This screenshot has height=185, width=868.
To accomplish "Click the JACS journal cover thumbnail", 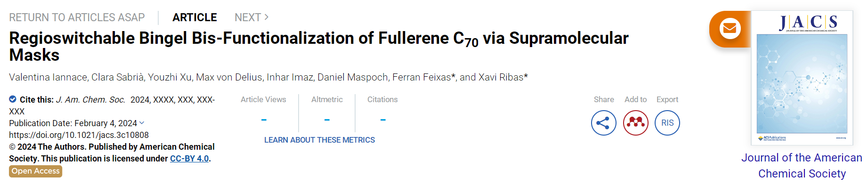I will tap(802, 78).
